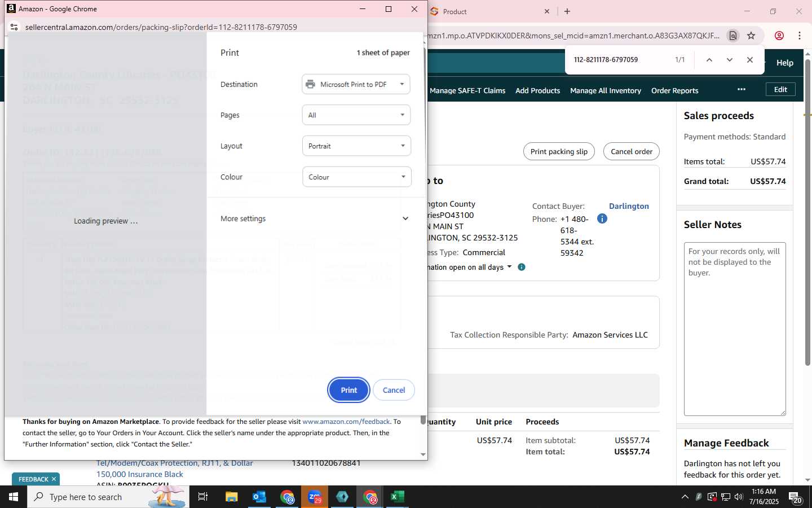The width and height of the screenshot is (812, 508).
Task: Open the Destination dropdown
Action: (356, 84)
